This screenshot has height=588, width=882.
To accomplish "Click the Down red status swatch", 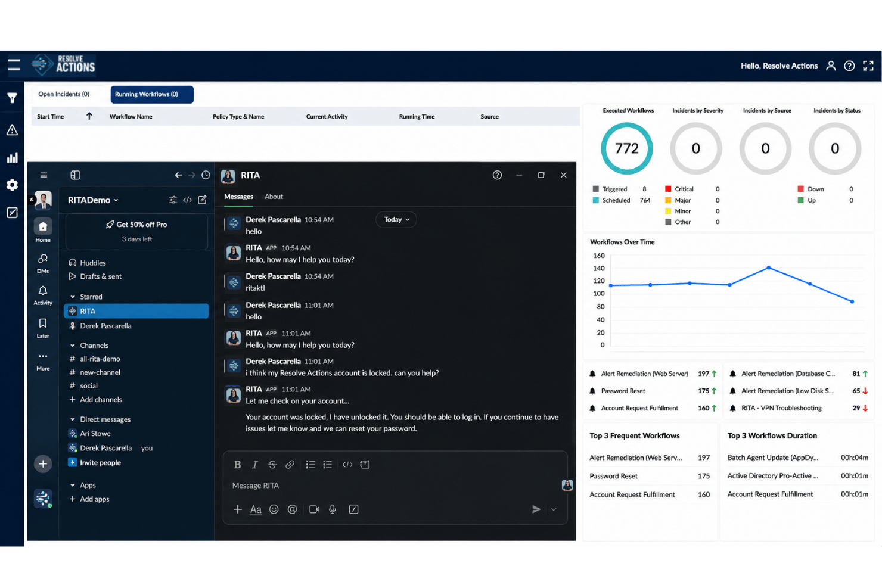I will click(801, 189).
